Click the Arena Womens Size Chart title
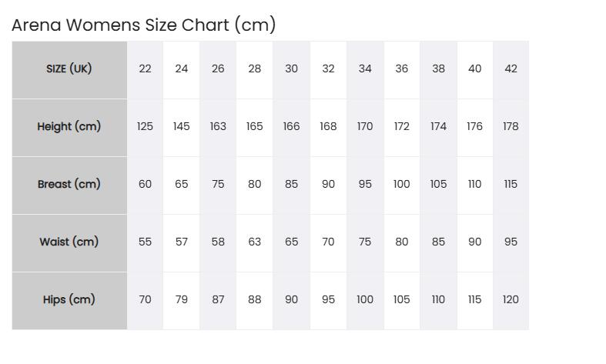The image size is (606, 364). coord(143,25)
